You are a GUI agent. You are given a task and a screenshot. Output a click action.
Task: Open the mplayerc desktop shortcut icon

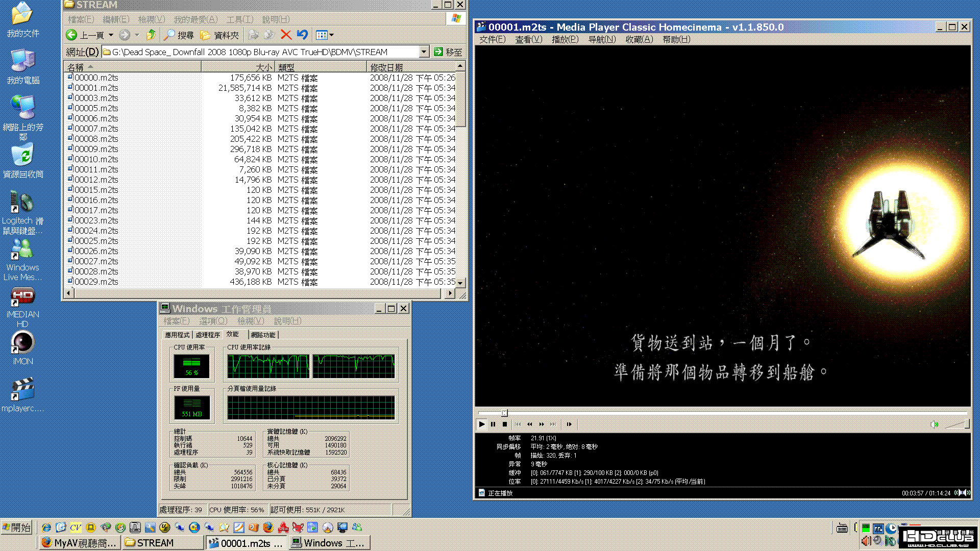tap(22, 394)
